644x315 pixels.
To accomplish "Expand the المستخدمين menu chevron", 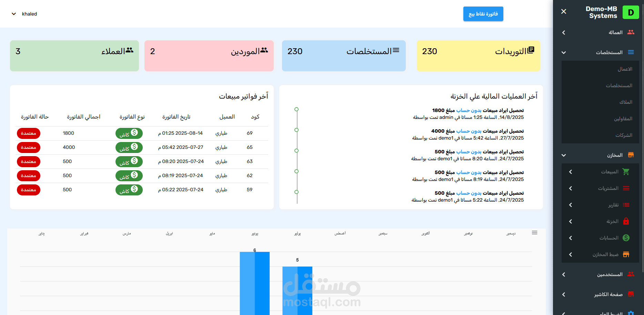I will (x=564, y=275).
